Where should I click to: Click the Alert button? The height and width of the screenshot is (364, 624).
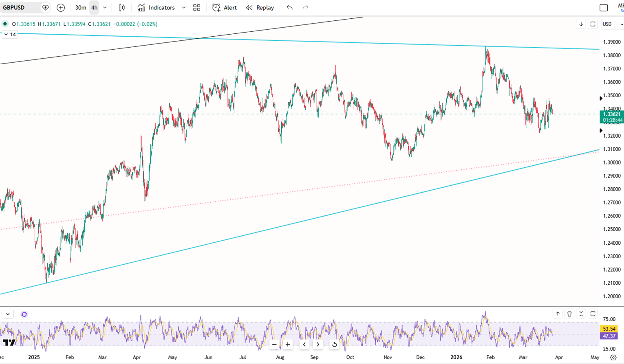click(225, 8)
